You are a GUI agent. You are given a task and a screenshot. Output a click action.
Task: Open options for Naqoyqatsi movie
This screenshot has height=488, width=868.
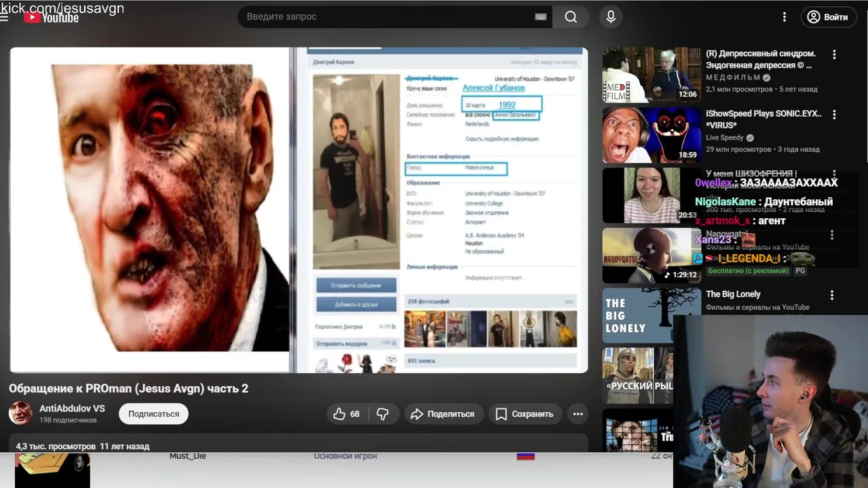tap(832, 235)
